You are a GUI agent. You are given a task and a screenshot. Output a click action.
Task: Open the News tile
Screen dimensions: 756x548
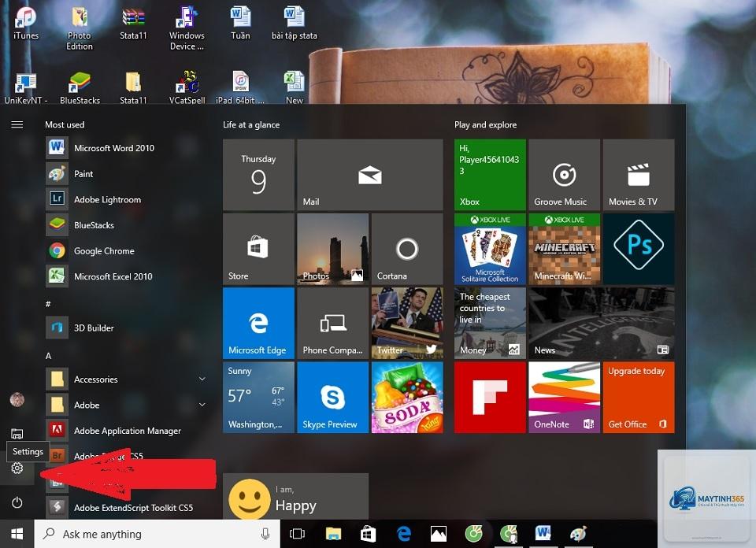pos(601,324)
